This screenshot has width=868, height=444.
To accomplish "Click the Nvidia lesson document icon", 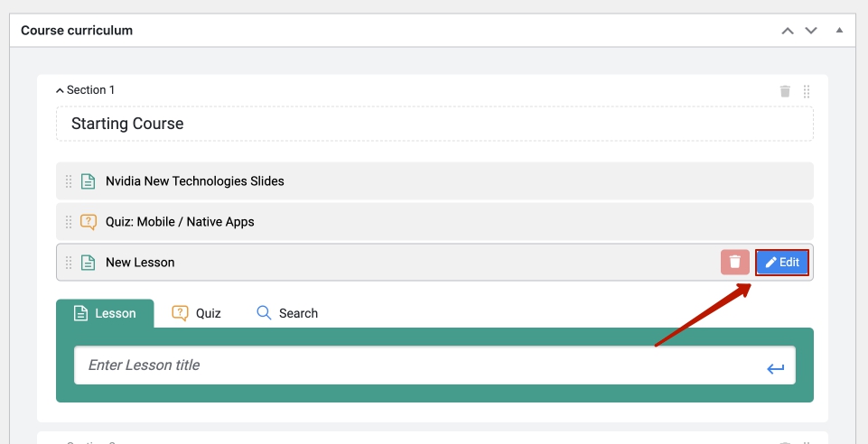I will pyautogui.click(x=88, y=181).
